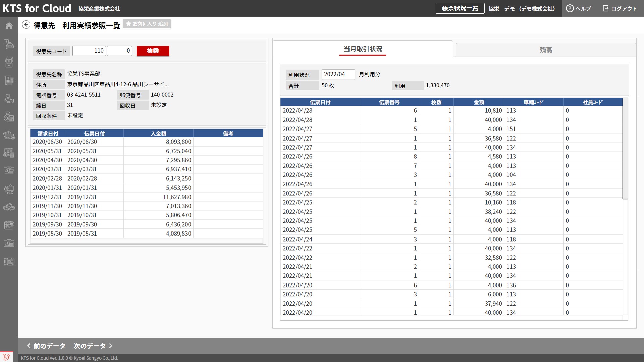Select the payment row with amount 8,093,800

pyautogui.click(x=147, y=142)
